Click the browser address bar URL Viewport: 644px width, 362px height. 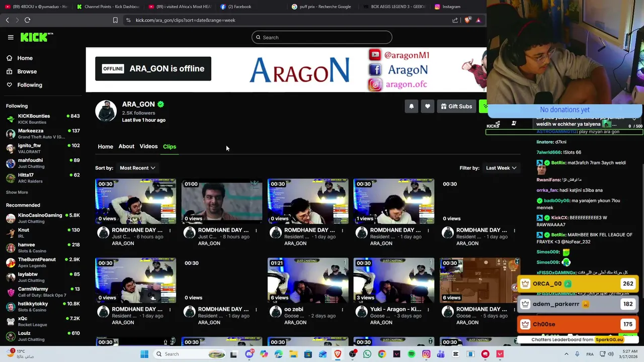pos(186,20)
